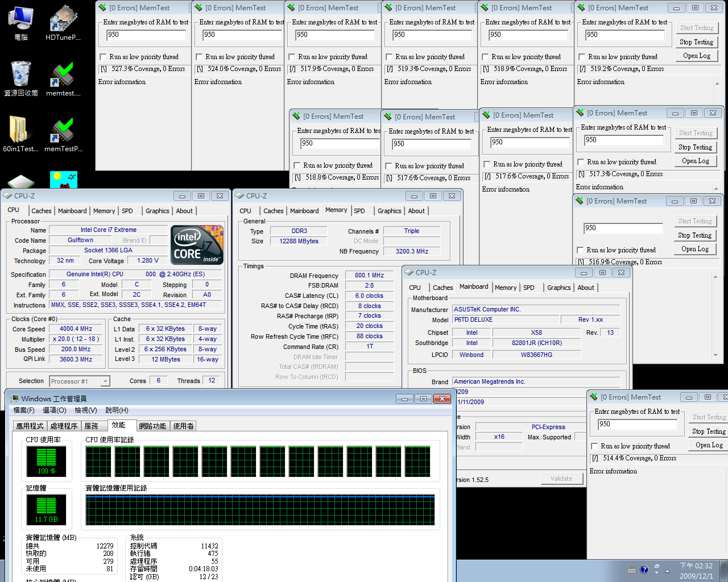Click the MemTest title icon of the 527.3% coverage window
The width and height of the screenshot is (728, 582).
tap(102, 7)
